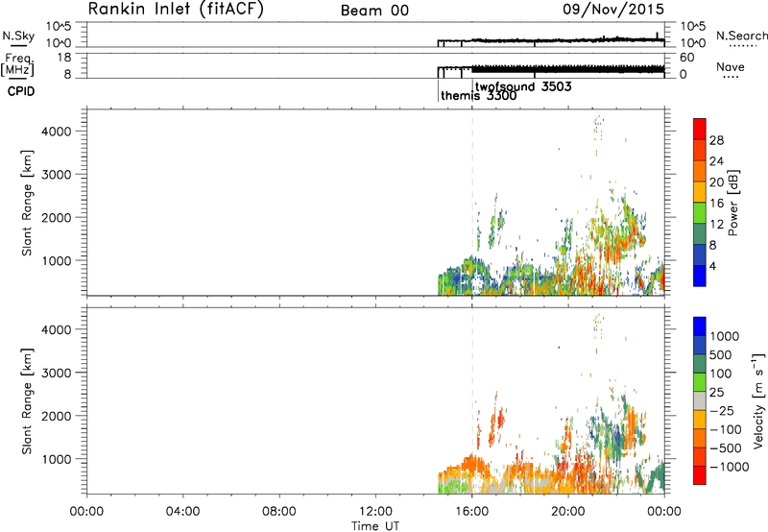Pick the blue bottom segment of power colorbar

700,276
